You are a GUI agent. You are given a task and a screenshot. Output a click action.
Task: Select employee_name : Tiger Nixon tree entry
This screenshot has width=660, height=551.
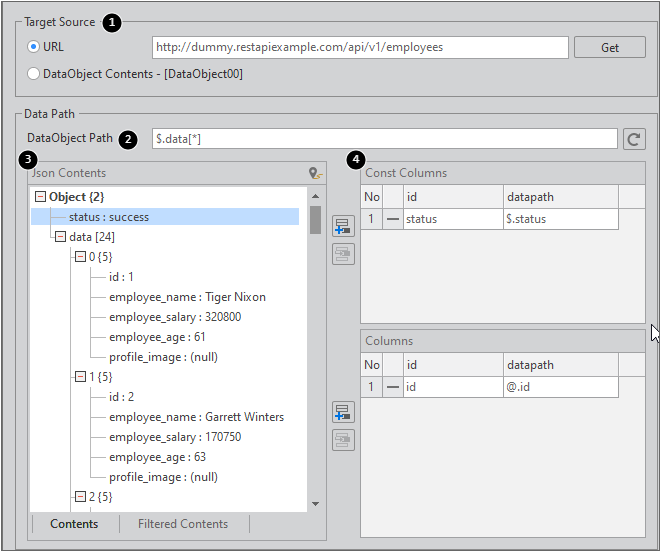187,297
